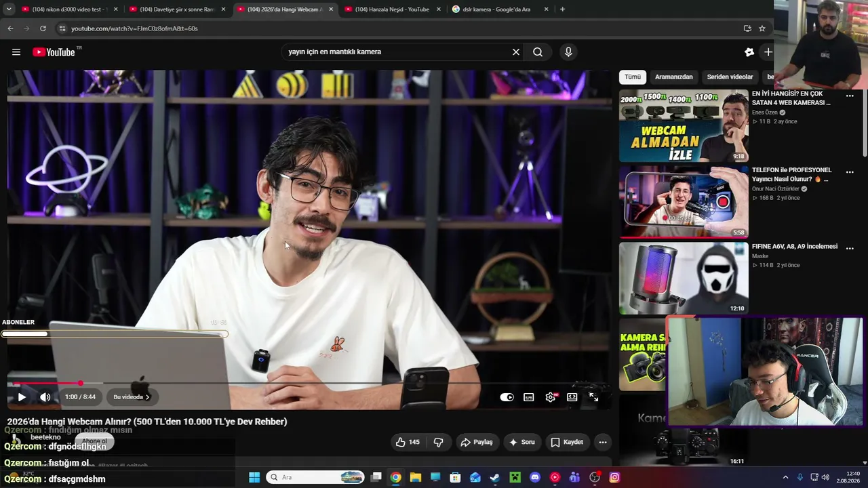The width and height of the screenshot is (868, 488).
Task: Turn on subtitles in the player
Action: [529, 397]
